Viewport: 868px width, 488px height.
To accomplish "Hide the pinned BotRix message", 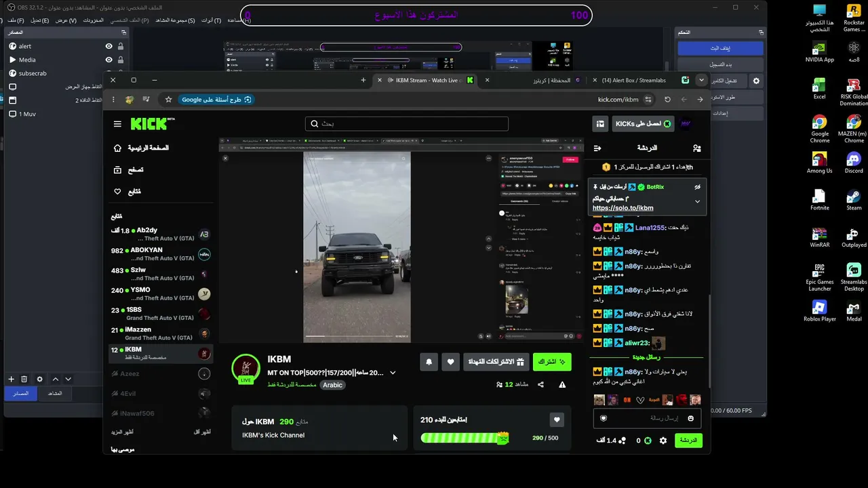I will tap(697, 186).
